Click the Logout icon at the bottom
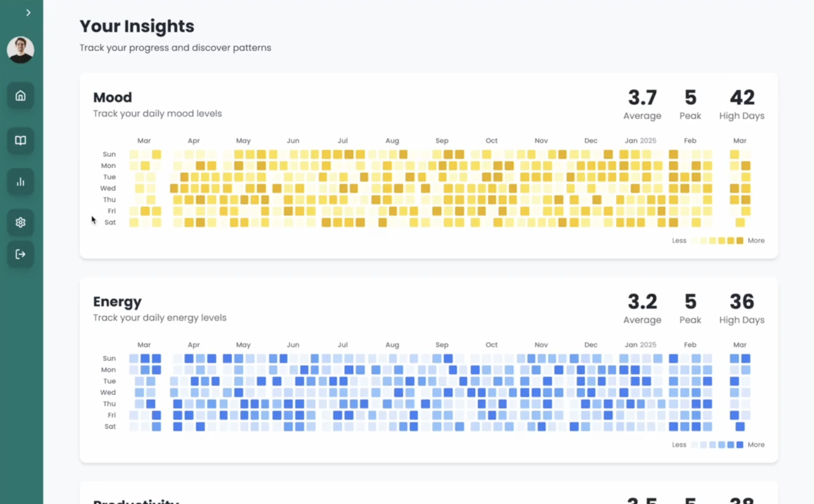814x504 pixels. [x=20, y=254]
